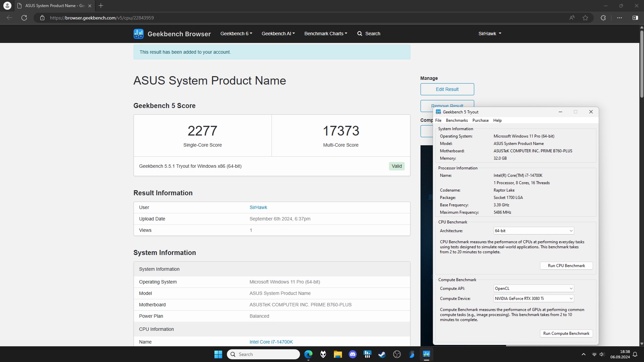Open the SirHawk account dropdown
The height and width of the screenshot is (362, 644).
490,34
